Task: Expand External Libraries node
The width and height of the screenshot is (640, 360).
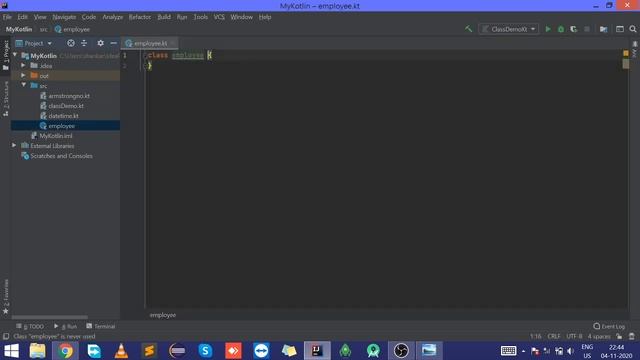Action: coord(14,145)
